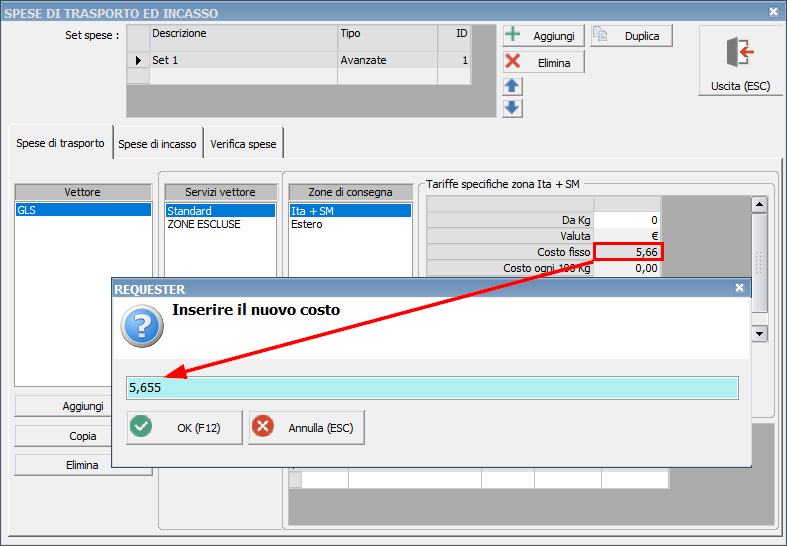Image resolution: width=787 pixels, height=546 pixels.
Task: Switch to the Spese di incasso tab
Action: point(157,144)
